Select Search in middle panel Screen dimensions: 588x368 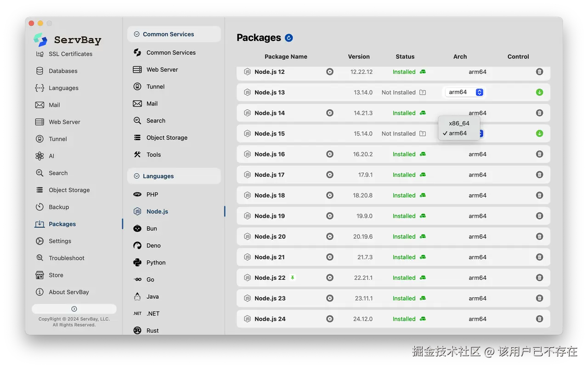[x=149, y=120]
